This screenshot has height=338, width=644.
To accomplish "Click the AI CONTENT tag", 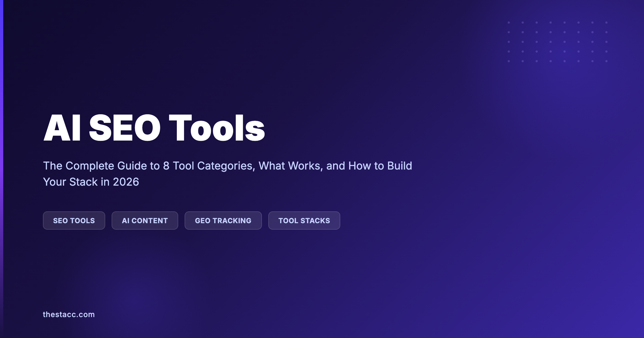I will tap(145, 221).
